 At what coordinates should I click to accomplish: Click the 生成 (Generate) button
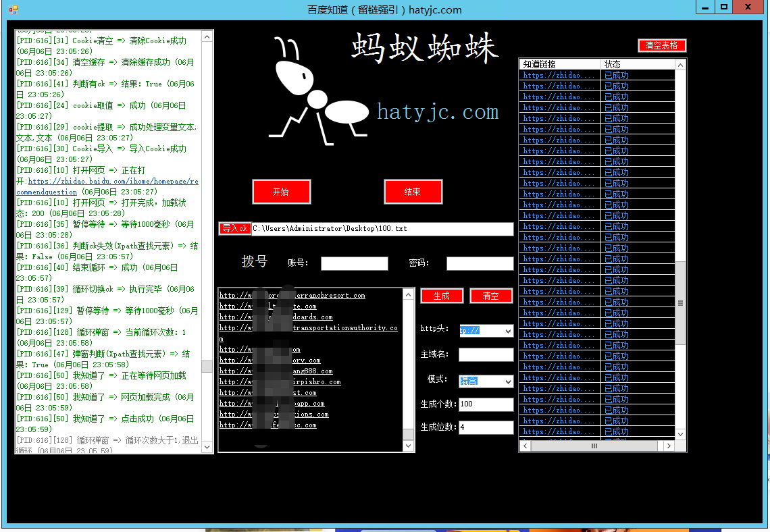[x=442, y=296]
